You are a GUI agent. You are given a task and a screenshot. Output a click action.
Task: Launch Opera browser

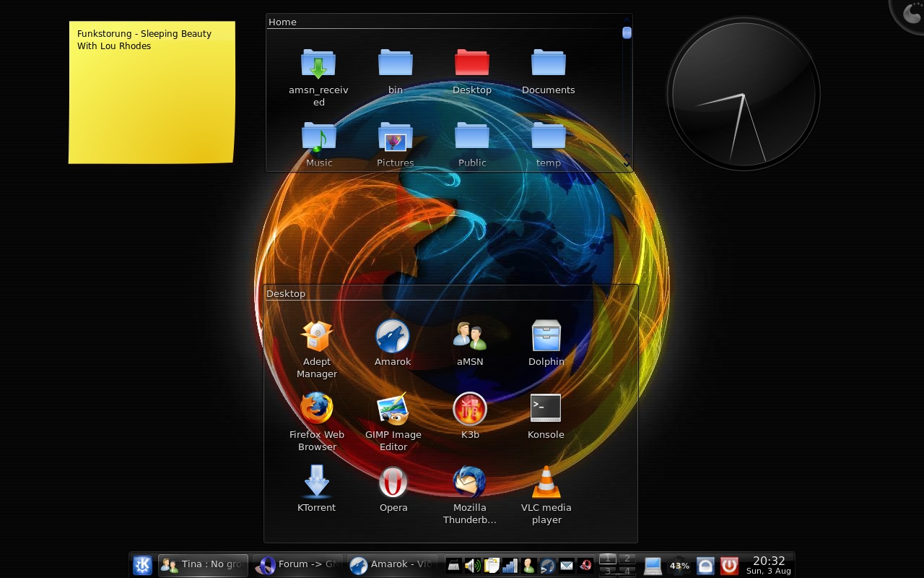[393, 489]
